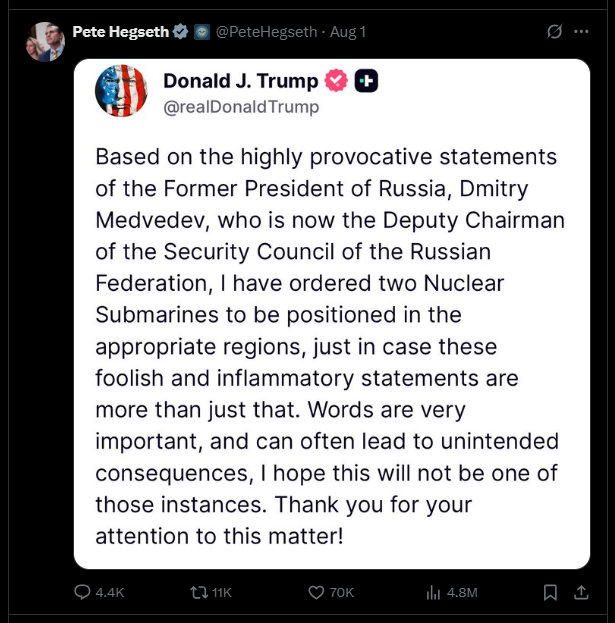
Task: Click the red verified badge by Trump
Action: 336,81
